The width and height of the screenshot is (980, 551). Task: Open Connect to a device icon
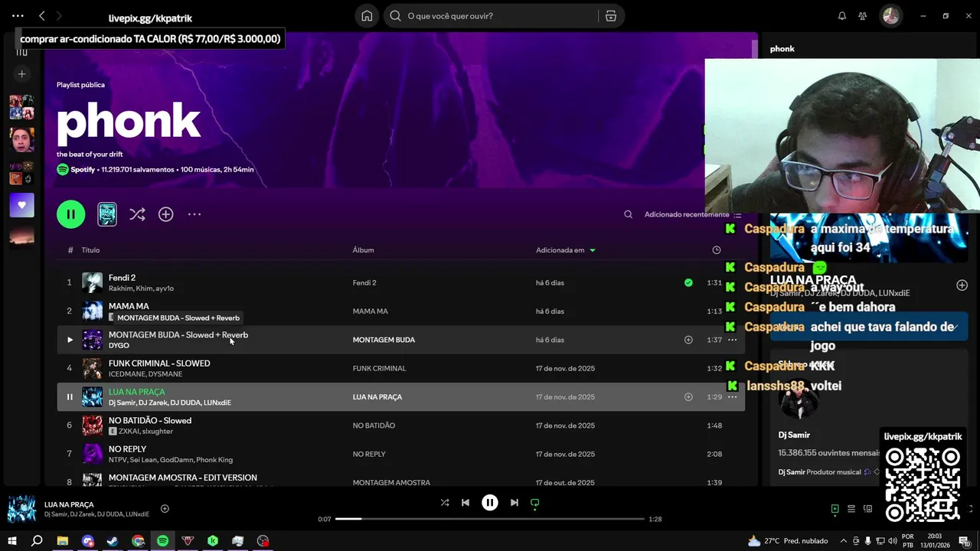867,509
